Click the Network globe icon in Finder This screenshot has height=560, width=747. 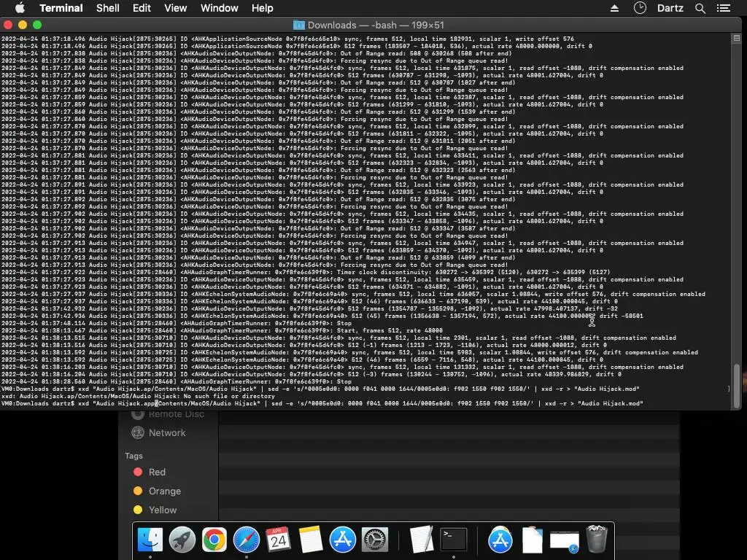(138, 433)
